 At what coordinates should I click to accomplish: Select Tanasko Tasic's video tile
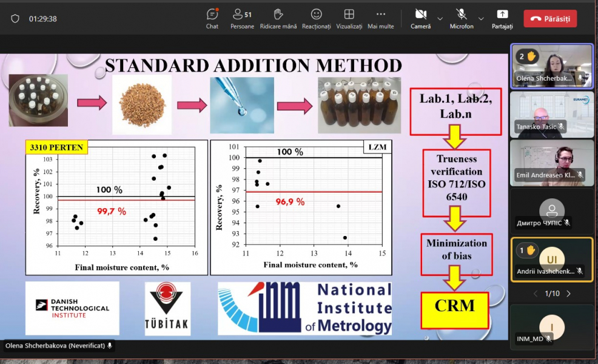point(552,113)
